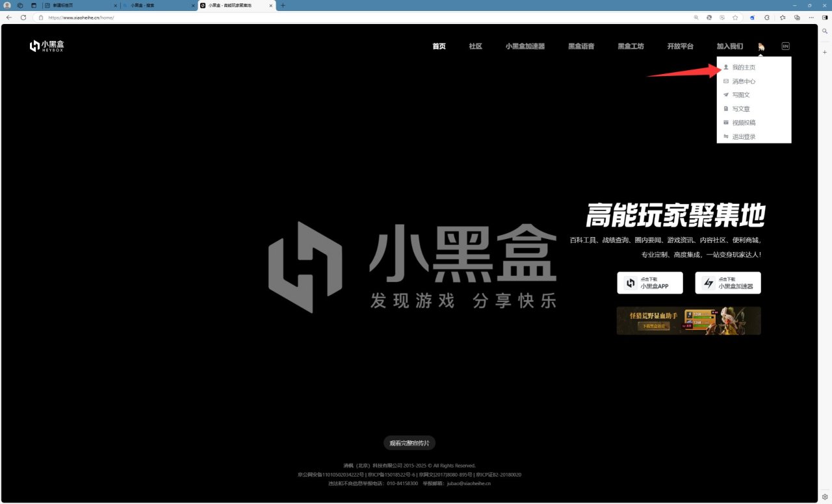Image resolution: width=832 pixels, height=504 pixels.
Task: Open 黑盒工坊 in the navigation bar
Action: click(x=630, y=47)
